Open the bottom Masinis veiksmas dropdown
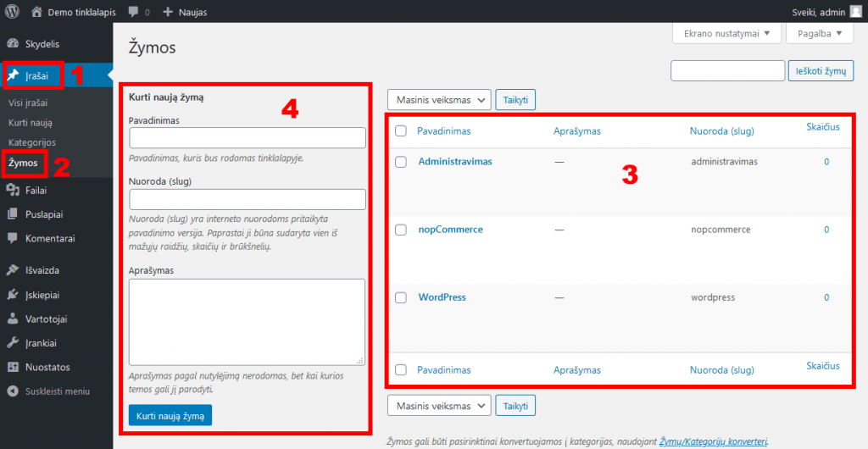 [x=440, y=406]
